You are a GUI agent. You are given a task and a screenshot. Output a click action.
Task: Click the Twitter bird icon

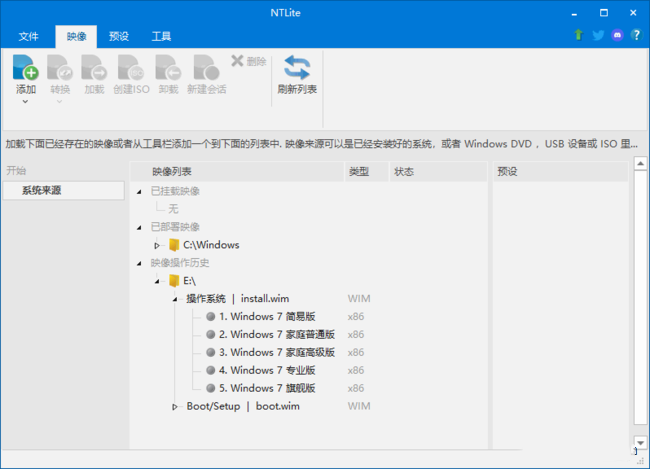(x=598, y=36)
